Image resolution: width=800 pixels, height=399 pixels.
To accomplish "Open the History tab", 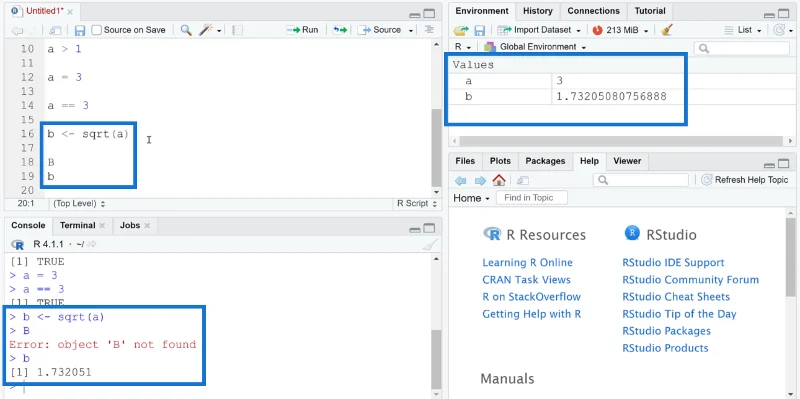I will (x=537, y=11).
